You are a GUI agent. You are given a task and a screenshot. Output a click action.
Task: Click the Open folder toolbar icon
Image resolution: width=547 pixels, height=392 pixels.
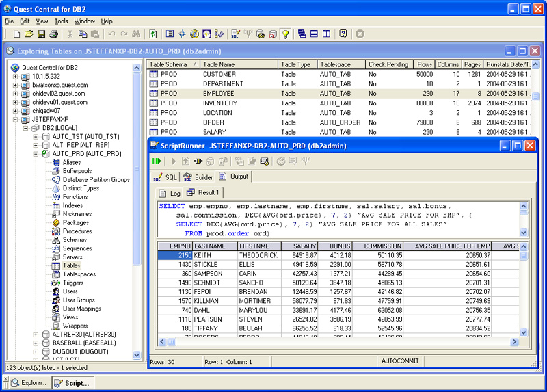click(29, 34)
